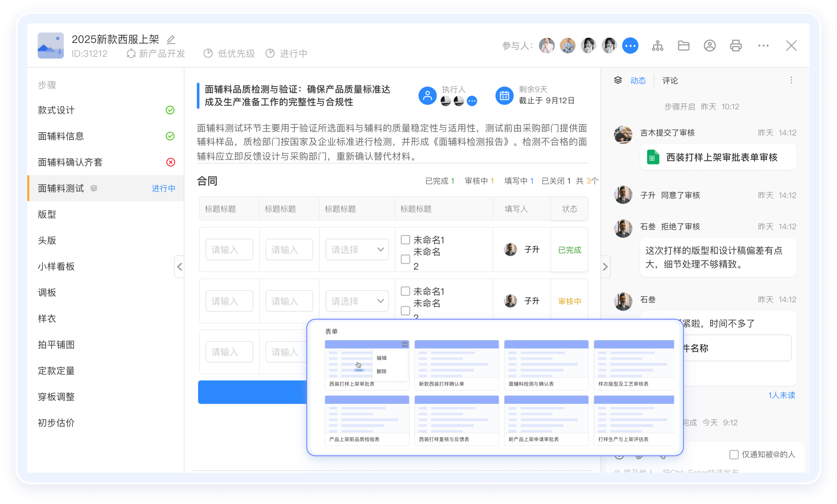Screen dimensions: 837x504
Task: Show more executors via small blue ellipsis
Action: point(472,101)
